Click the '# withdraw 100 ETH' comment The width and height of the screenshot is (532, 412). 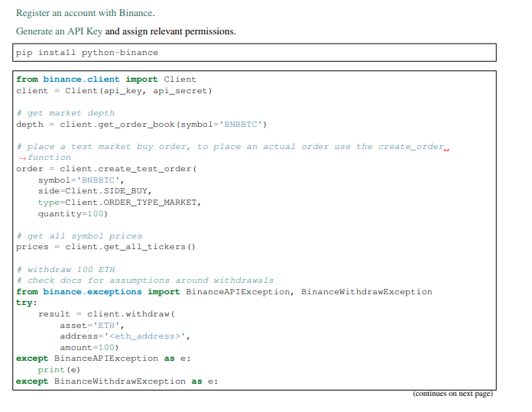[x=66, y=270]
